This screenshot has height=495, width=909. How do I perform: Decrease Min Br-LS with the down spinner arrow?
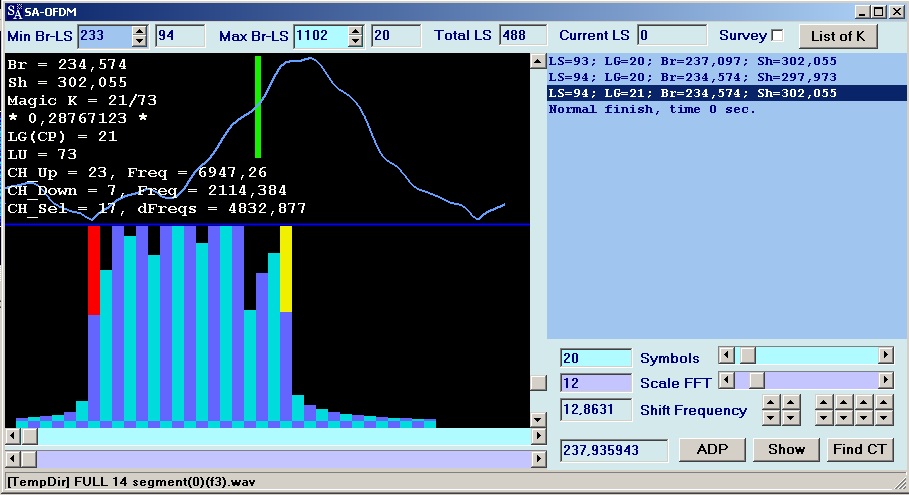click(139, 41)
